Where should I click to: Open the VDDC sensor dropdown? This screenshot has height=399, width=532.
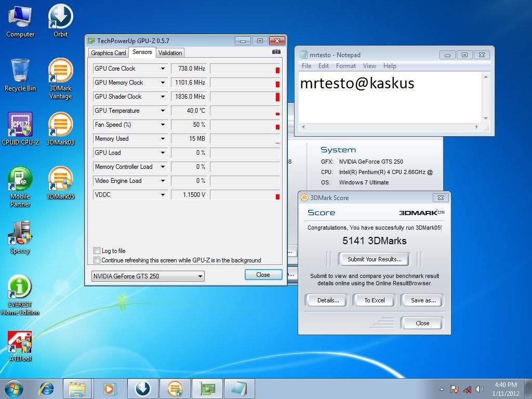point(163,195)
